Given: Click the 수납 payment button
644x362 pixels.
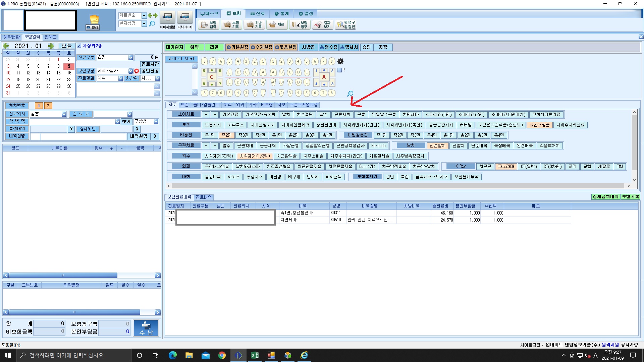Looking at the screenshot, I should 146,328.
